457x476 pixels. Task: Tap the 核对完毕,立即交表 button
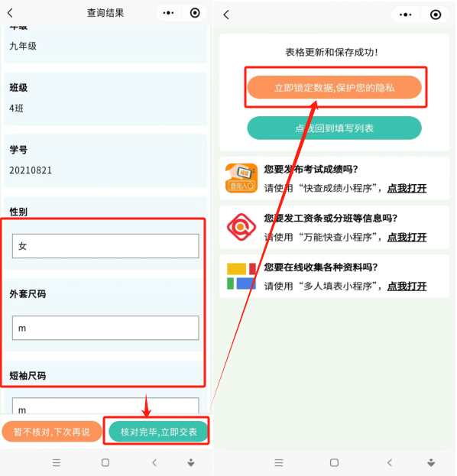tap(158, 432)
